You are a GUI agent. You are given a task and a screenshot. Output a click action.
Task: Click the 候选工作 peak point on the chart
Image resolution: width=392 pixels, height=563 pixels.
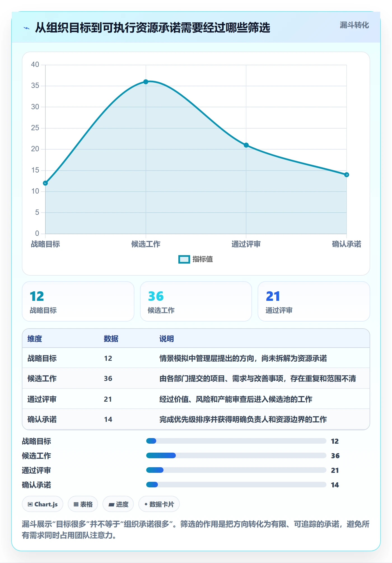(x=146, y=82)
